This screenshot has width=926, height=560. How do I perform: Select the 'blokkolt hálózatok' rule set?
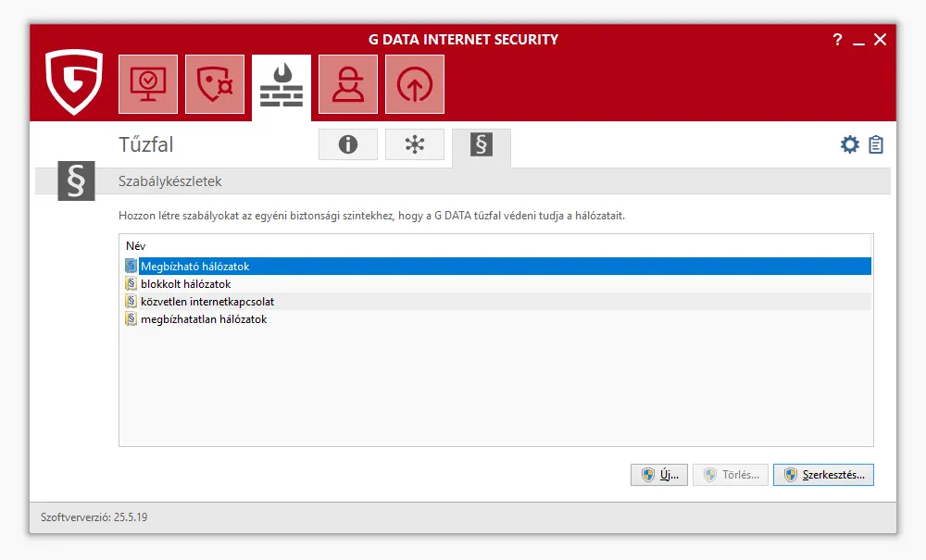tap(185, 284)
